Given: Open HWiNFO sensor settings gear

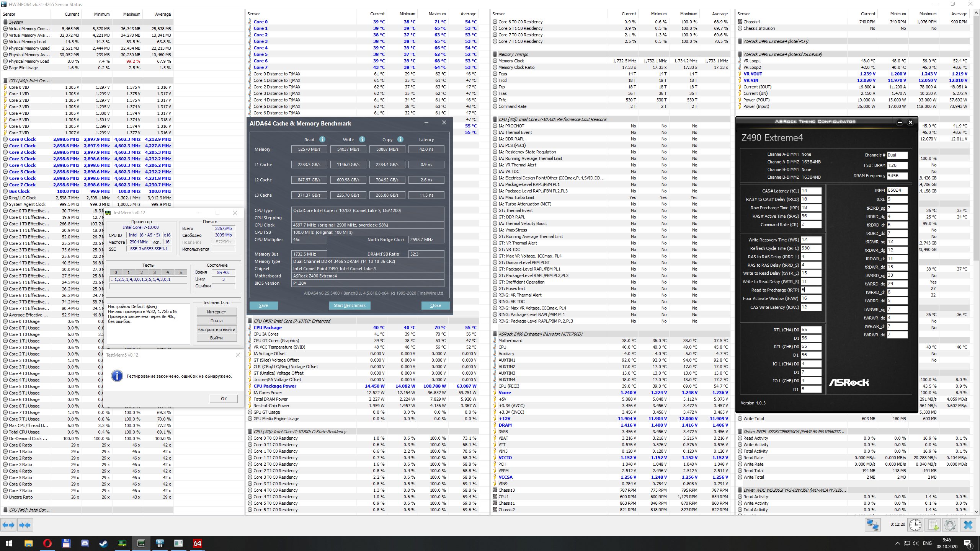Looking at the screenshot, I should pyautogui.click(x=950, y=525).
